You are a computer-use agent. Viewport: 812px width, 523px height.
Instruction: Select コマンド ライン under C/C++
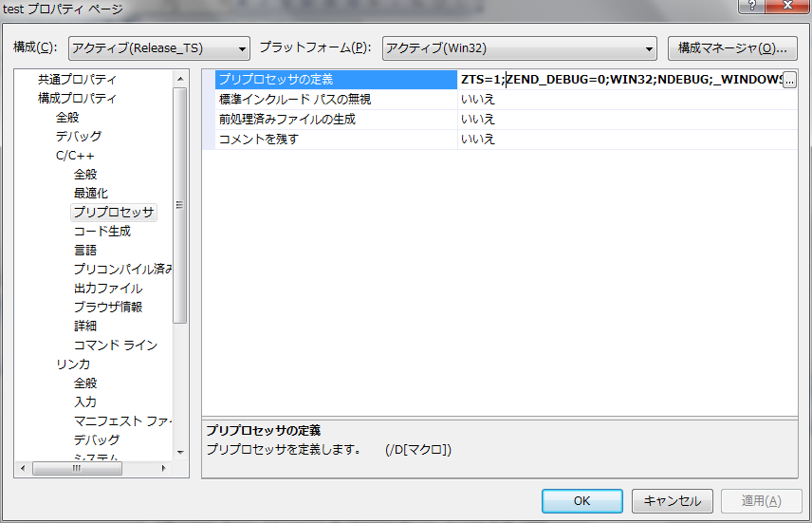[116, 345]
